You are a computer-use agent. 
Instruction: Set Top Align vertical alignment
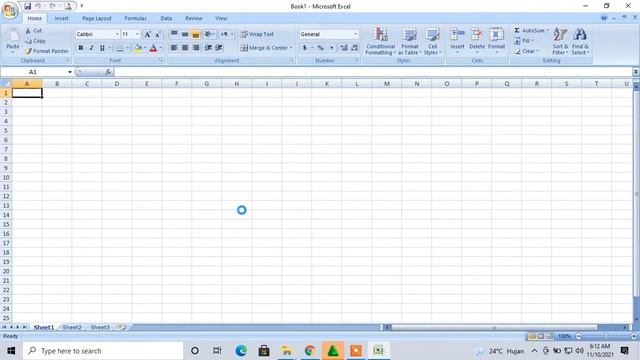coord(174,34)
